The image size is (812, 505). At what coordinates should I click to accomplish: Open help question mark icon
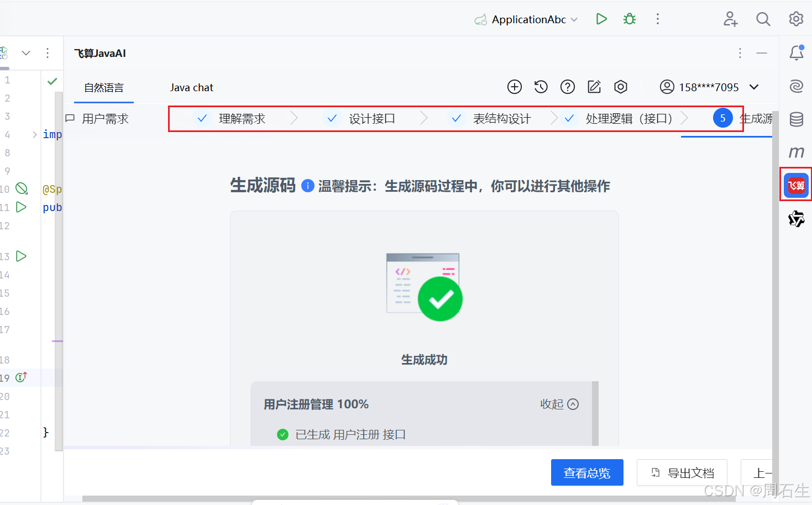[568, 87]
